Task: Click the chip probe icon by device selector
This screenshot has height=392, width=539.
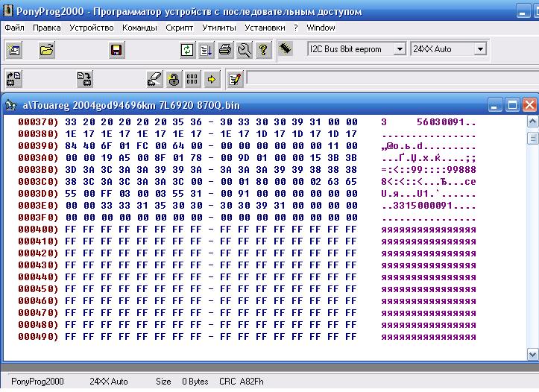Action: (x=286, y=48)
